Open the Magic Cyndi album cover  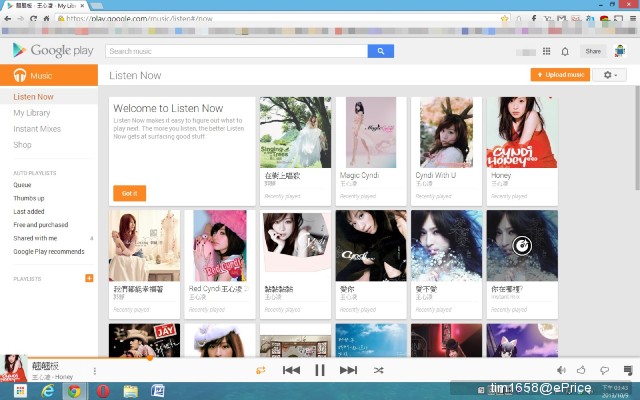pyautogui.click(x=371, y=132)
